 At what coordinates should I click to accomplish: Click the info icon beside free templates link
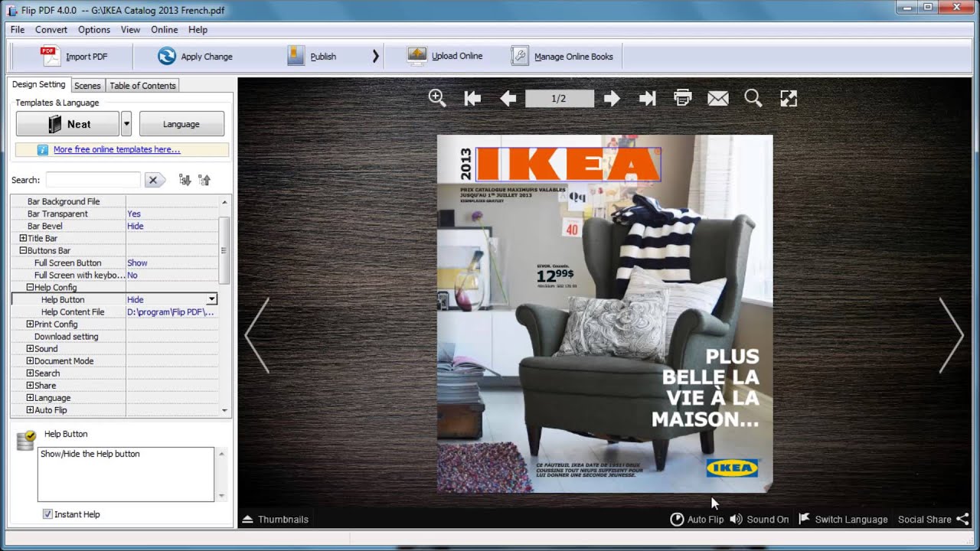point(43,150)
